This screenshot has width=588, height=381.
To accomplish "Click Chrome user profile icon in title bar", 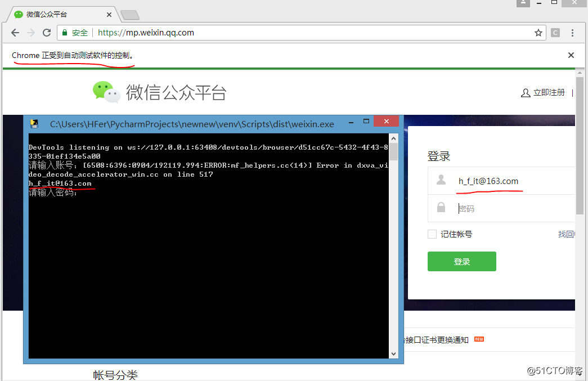I will pyautogui.click(x=523, y=3).
